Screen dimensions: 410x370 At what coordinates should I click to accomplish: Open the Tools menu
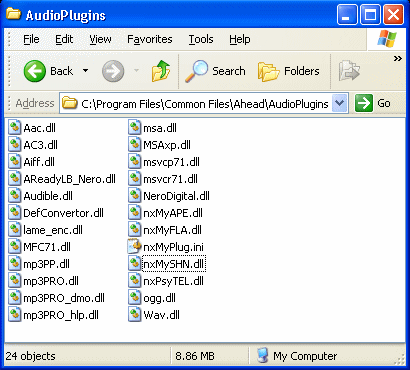tap(201, 39)
